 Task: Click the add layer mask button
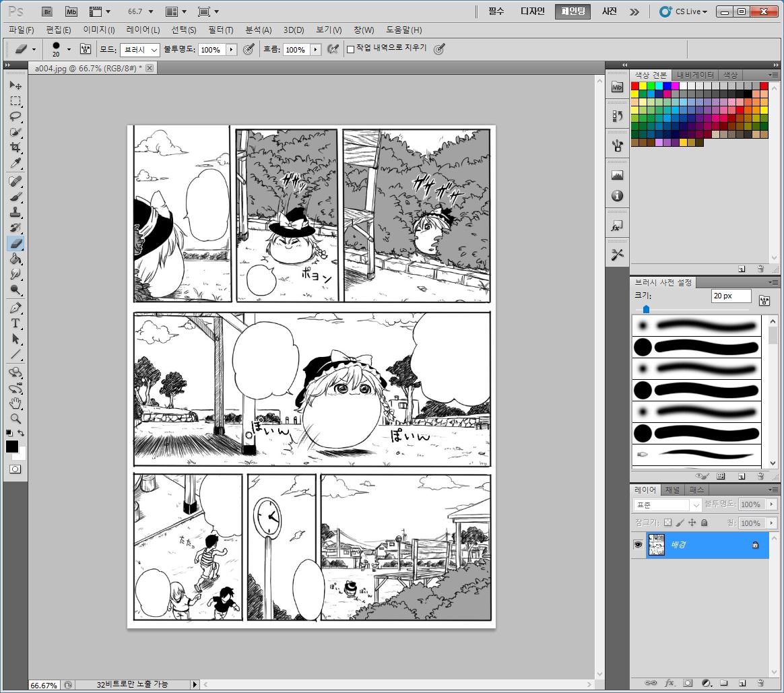coord(688,682)
